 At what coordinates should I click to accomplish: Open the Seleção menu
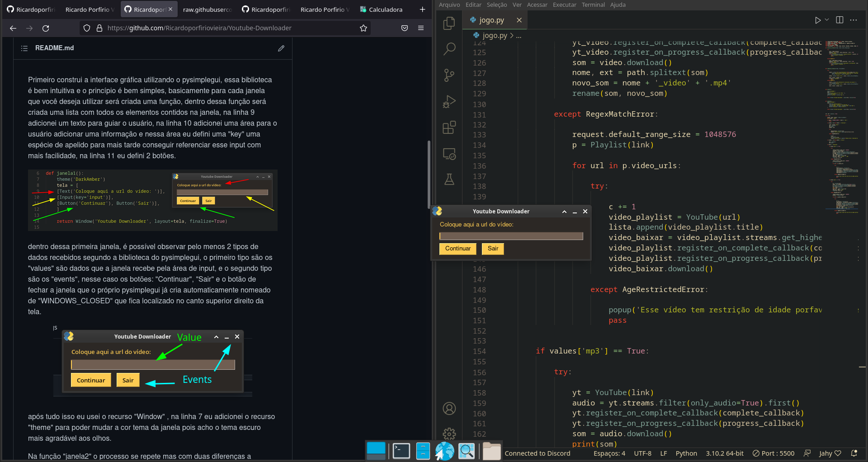[497, 5]
